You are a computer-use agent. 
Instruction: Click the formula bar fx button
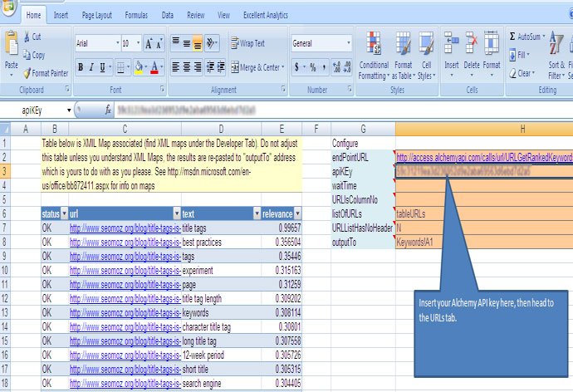[108, 110]
